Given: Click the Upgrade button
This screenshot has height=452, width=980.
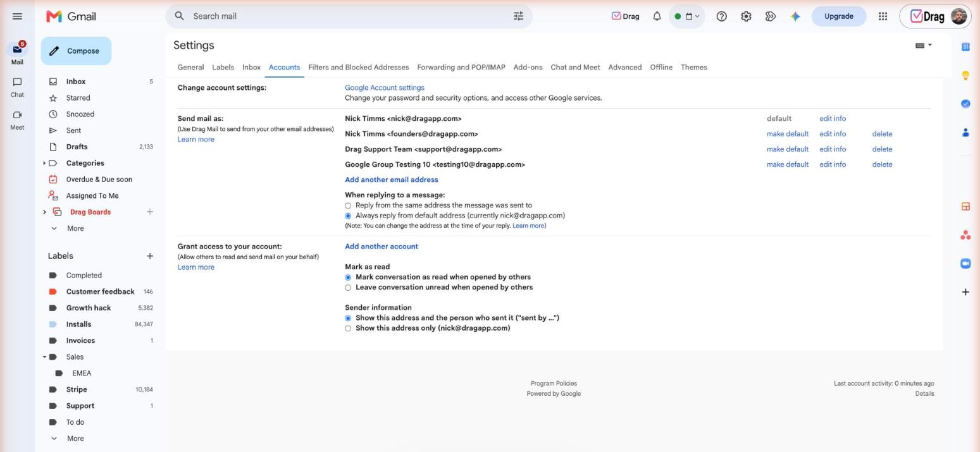Looking at the screenshot, I should coord(838,16).
